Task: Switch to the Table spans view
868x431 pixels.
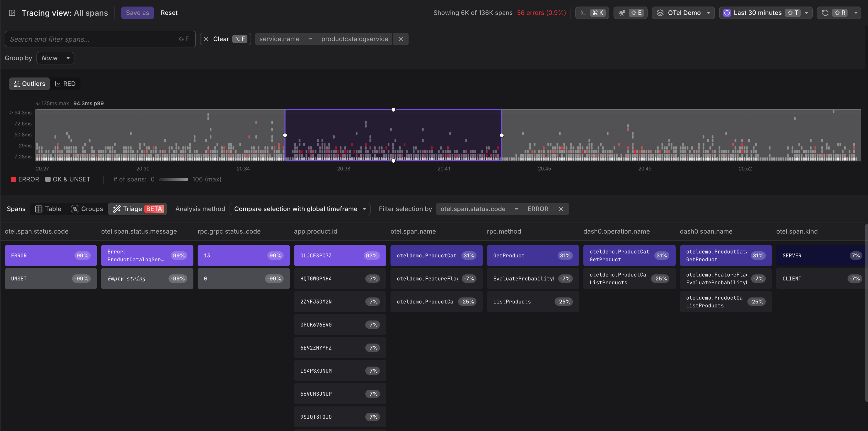Action: point(48,209)
